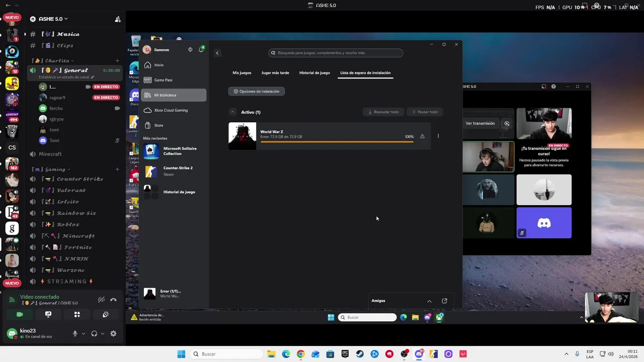Open Discord user settings gear
The image size is (644, 362).
[113, 333]
